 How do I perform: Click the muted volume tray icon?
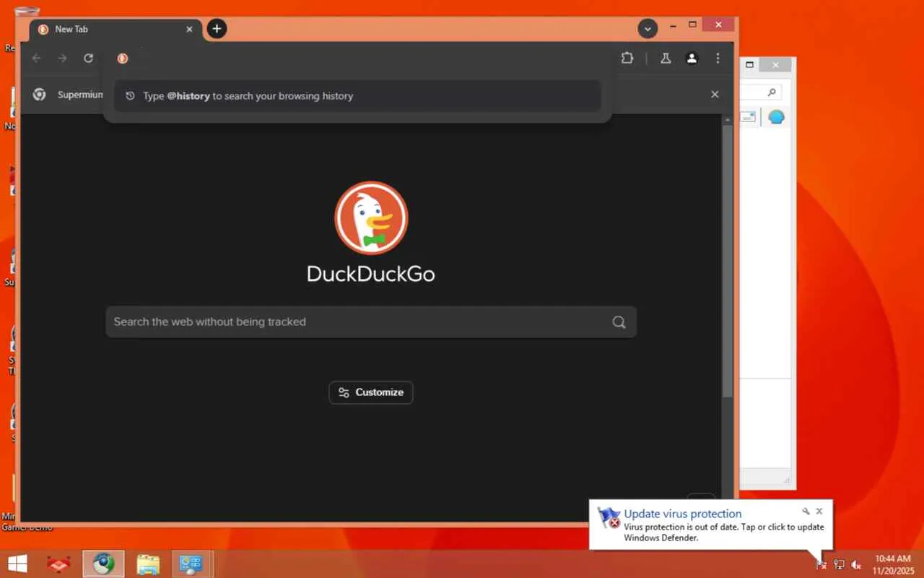click(x=857, y=564)
